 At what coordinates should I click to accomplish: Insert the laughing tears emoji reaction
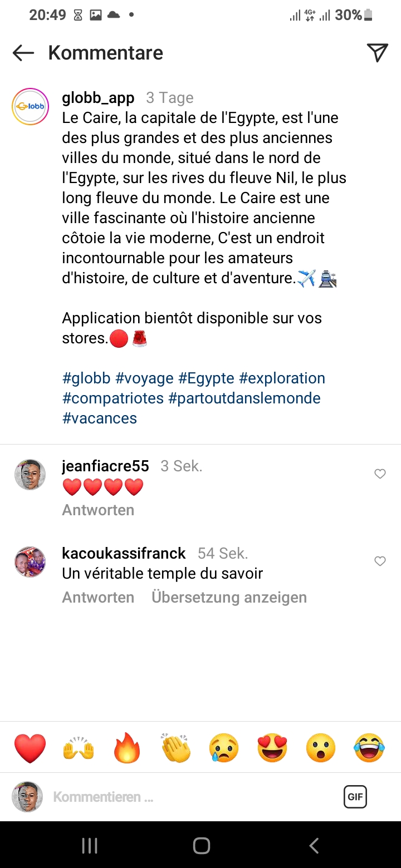coord(369,748)
